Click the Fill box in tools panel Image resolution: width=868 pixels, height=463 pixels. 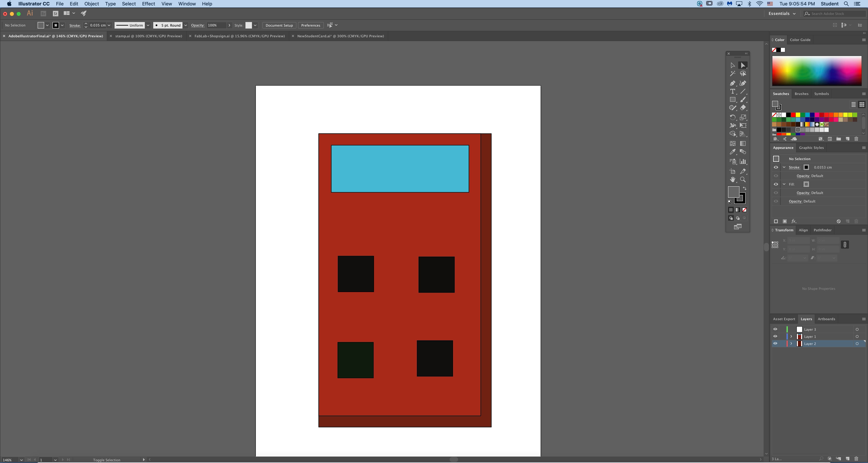[x=734, y=192]
